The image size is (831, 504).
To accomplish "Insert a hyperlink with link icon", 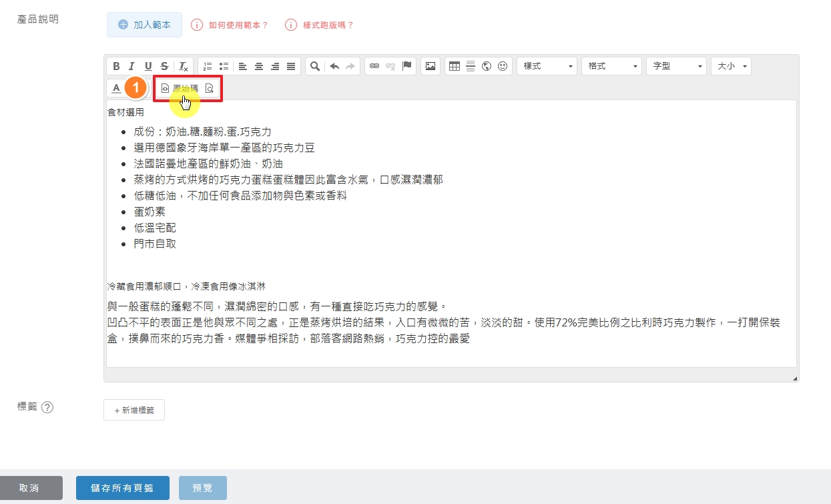I will point(374,66).
